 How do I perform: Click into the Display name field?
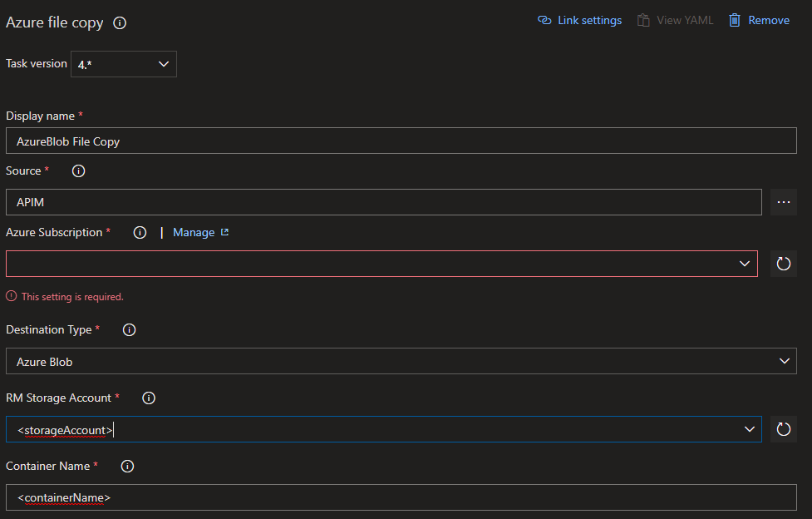tap(401, 141)
